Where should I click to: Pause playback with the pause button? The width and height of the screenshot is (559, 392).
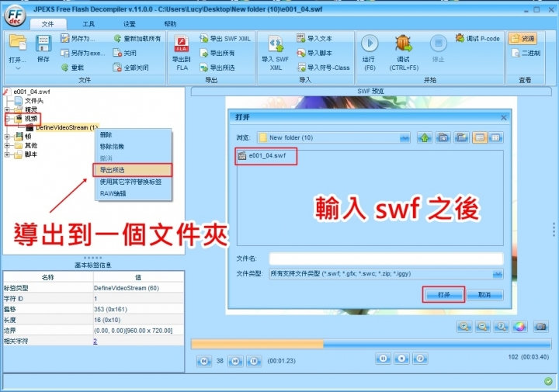(383, 359)
